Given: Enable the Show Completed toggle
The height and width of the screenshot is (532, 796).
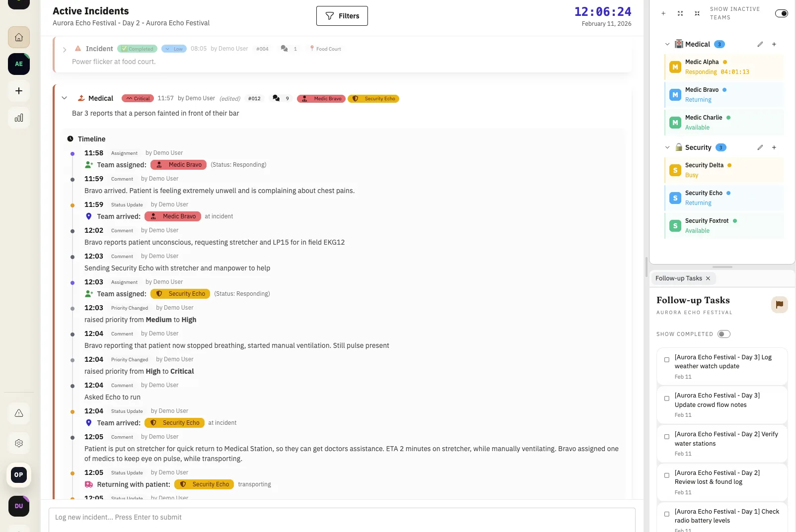Looking at the screenshot, I should click(724, 333).
